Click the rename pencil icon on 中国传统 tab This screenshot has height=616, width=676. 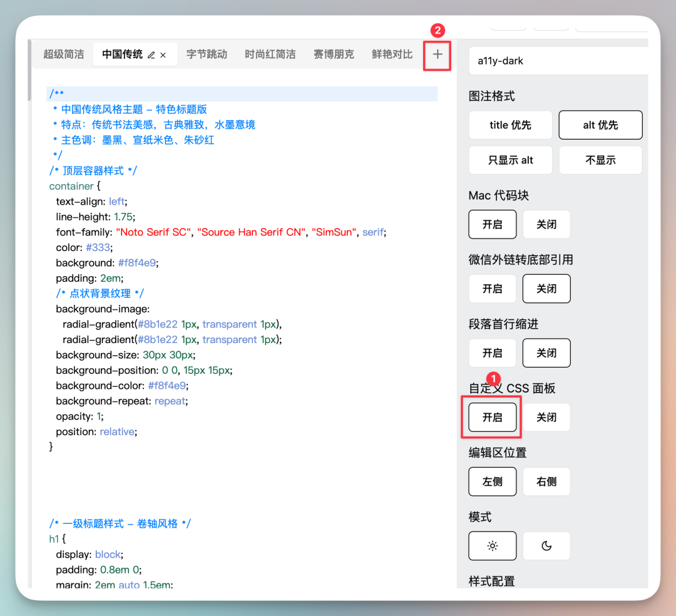point(151,55)
